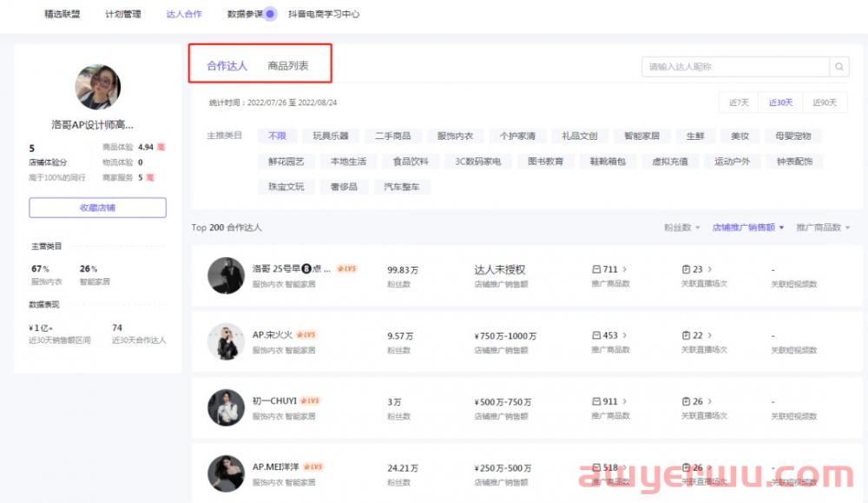Open 洛哥's 23 linked livestreams count
The width and height of the screenshot is (868, 503).
coord(696,269)
